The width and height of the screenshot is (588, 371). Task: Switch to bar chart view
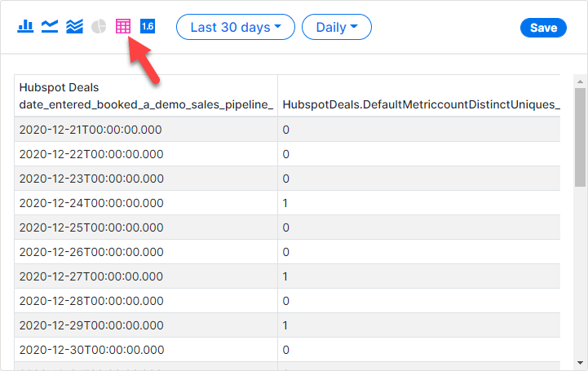(25, 27)
